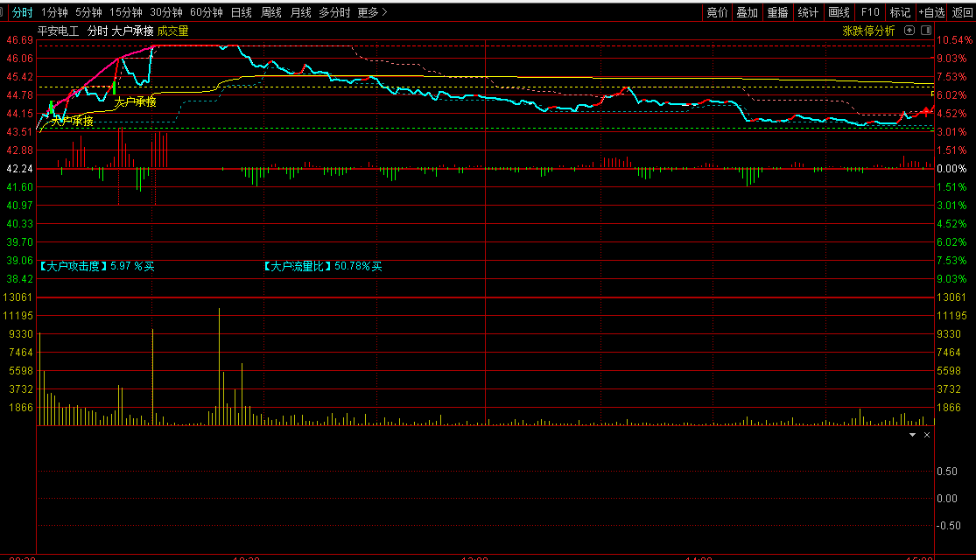Select the 60分钟 period tab
The height and width of the screenshot is (560, 976).
pos(207,12)
